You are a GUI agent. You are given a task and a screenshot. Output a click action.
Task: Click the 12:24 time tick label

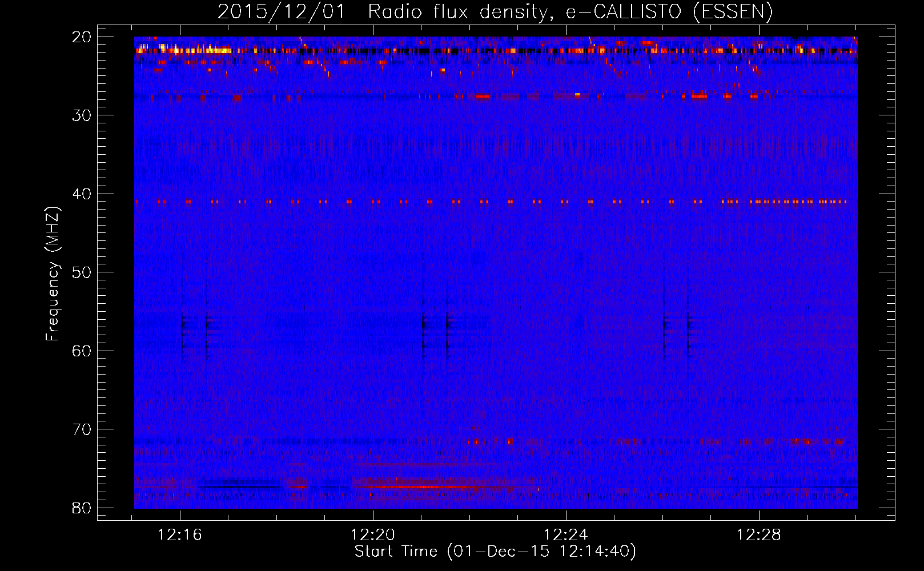click(x=566, y=535)
